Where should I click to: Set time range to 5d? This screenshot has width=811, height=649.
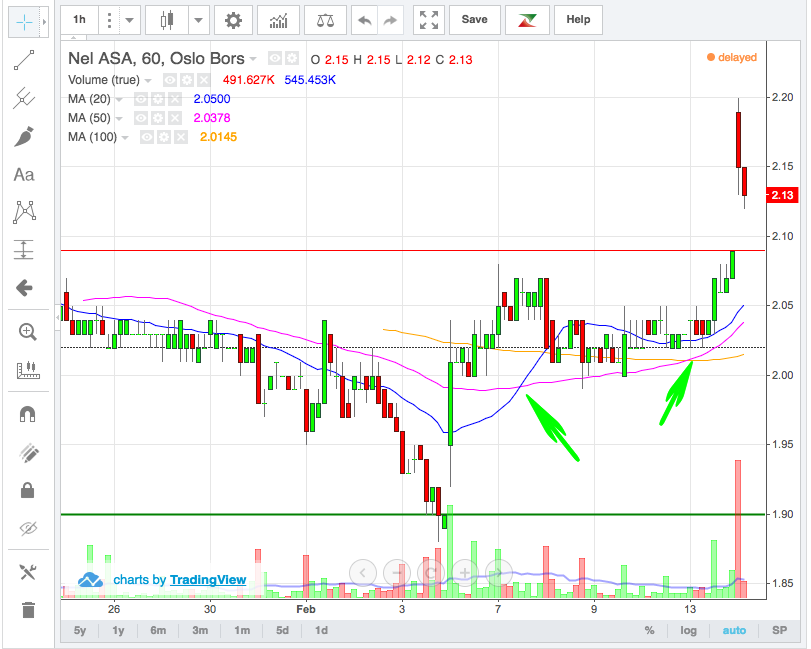click(x=282, y=630)
